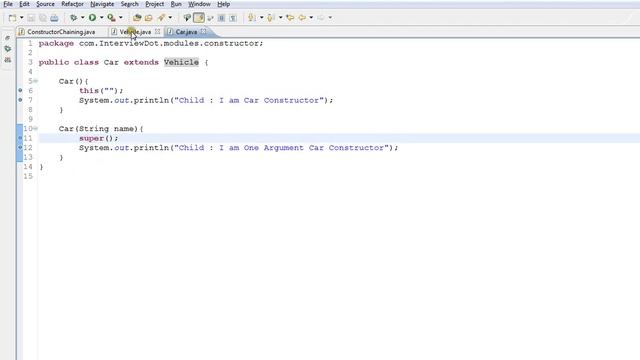
Task: Open the Debug configurations dropdown arrow
Action: [x=82, y=18]
